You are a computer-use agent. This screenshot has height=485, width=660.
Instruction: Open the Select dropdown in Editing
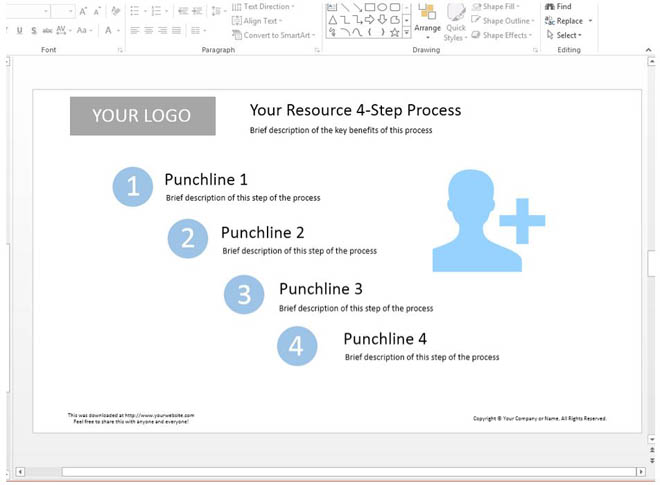point(564,35)
